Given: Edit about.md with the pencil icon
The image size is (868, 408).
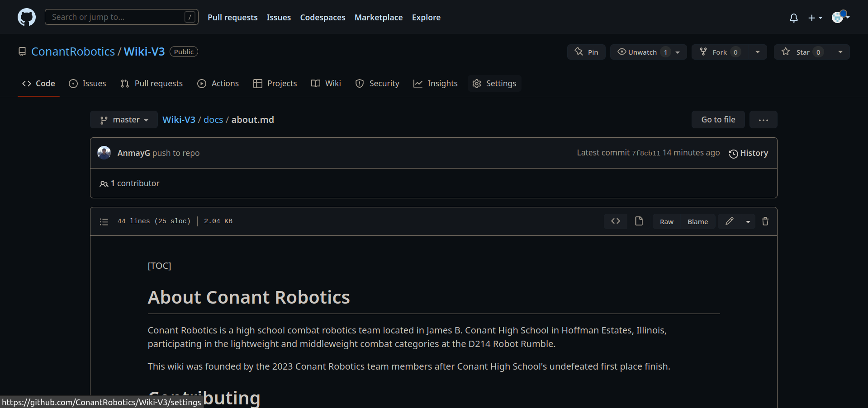Looking at the screenshot, I should tap(729, 221).
